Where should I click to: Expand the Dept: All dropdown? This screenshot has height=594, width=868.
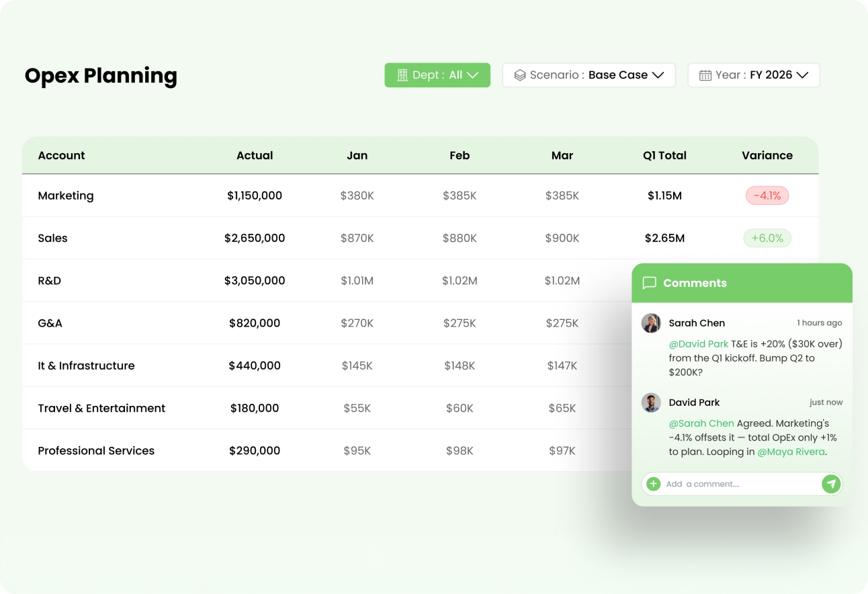pos(437,75)
